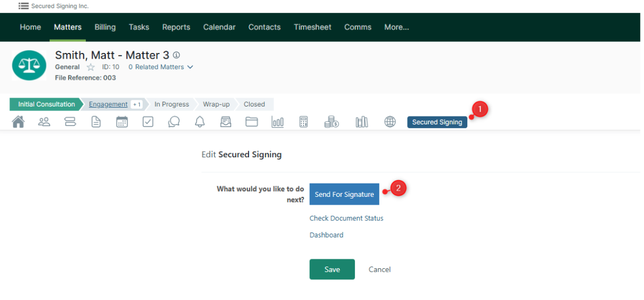Viewport: 644px width, 300px height.
Task: Click the Save button
Action: pyautogui.click(x=332, y=269)
